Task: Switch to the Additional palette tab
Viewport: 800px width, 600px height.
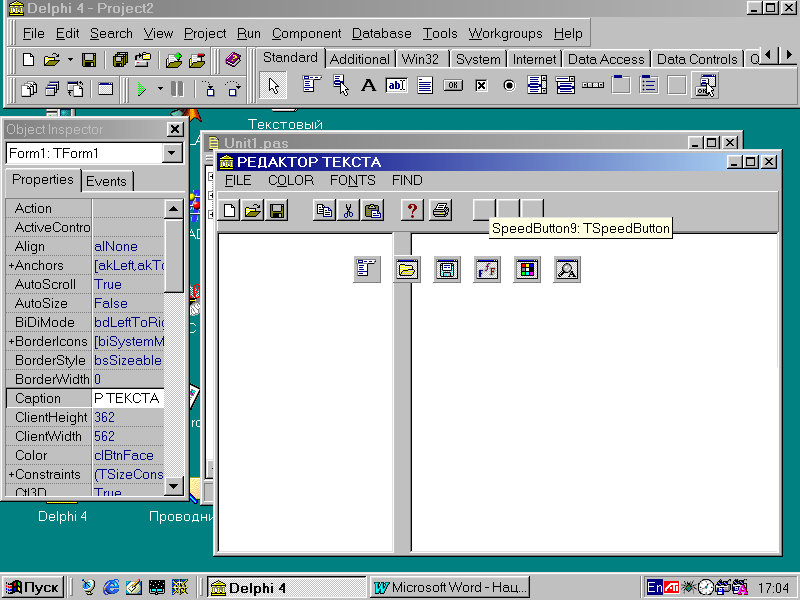Action: (x=359, y=59)
